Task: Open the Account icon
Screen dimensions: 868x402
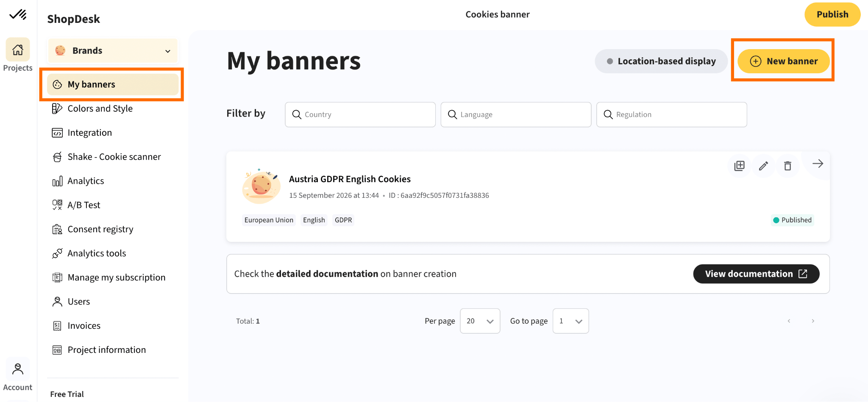Action: pos(18,369)
